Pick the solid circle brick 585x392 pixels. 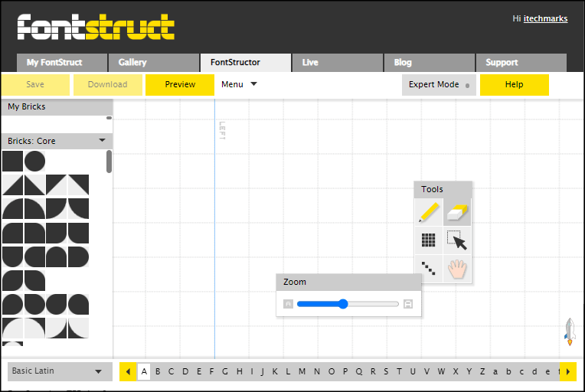click(x=34, y=161)
